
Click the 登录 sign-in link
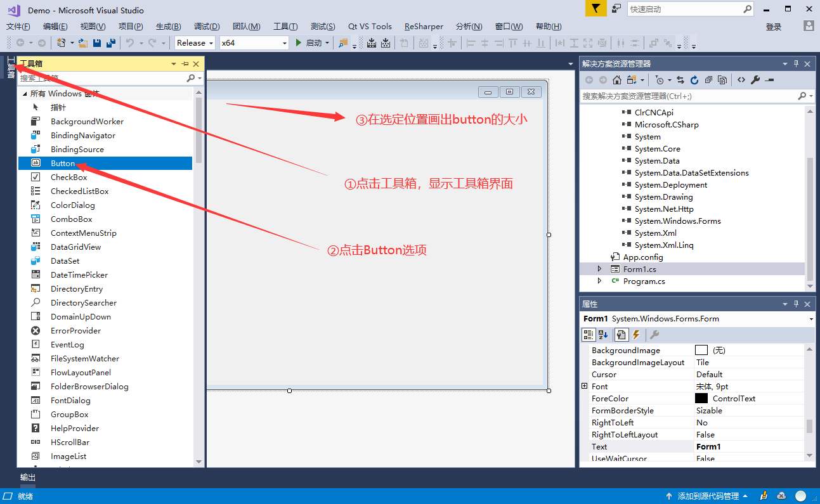774,27
